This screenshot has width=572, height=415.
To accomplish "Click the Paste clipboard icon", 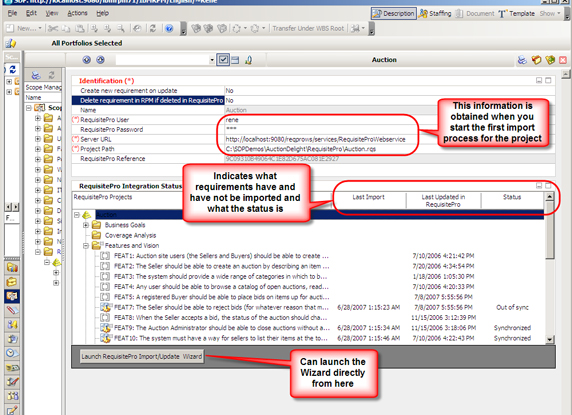I will coord(80,28).
